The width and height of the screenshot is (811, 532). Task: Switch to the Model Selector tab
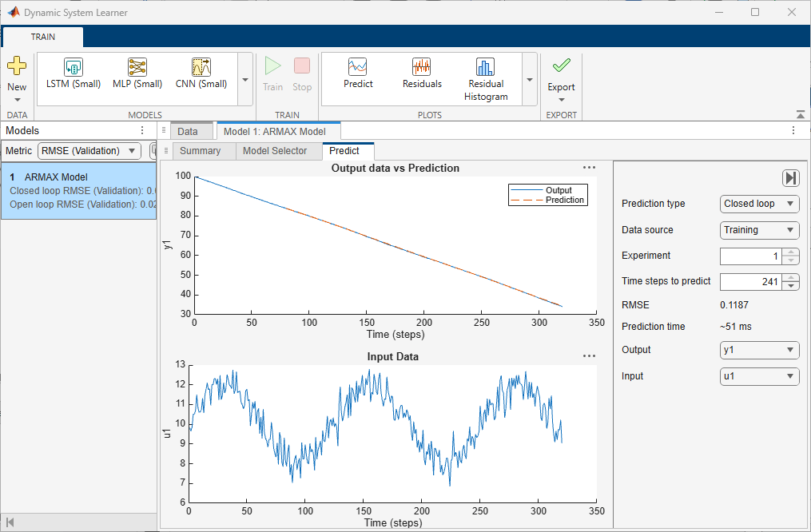point(275,151)
